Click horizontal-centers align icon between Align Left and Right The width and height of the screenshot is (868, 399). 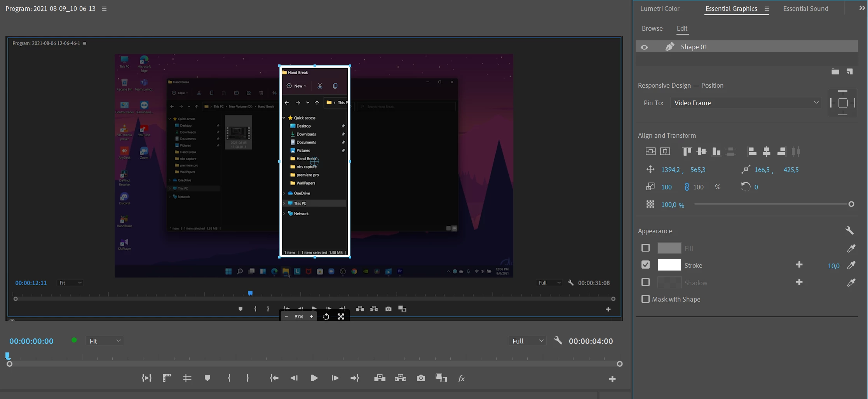point(767,151)
